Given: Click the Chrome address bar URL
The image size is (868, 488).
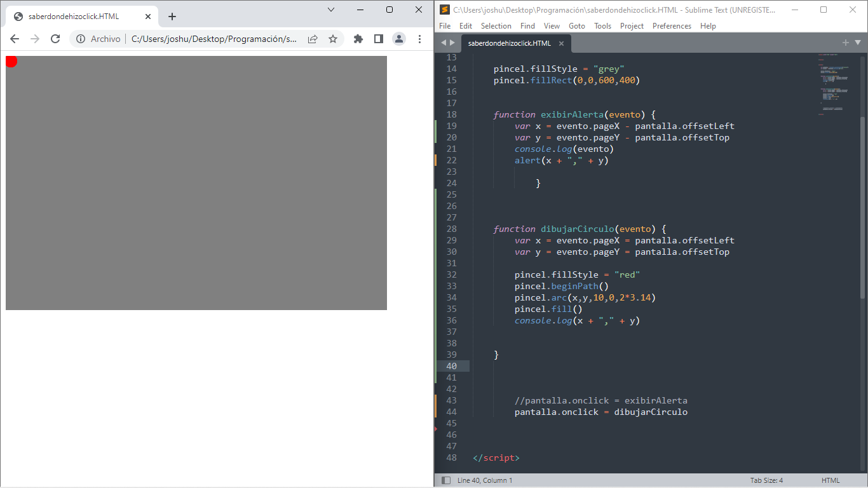Looking at the screenshot, I should click(214, 39).
